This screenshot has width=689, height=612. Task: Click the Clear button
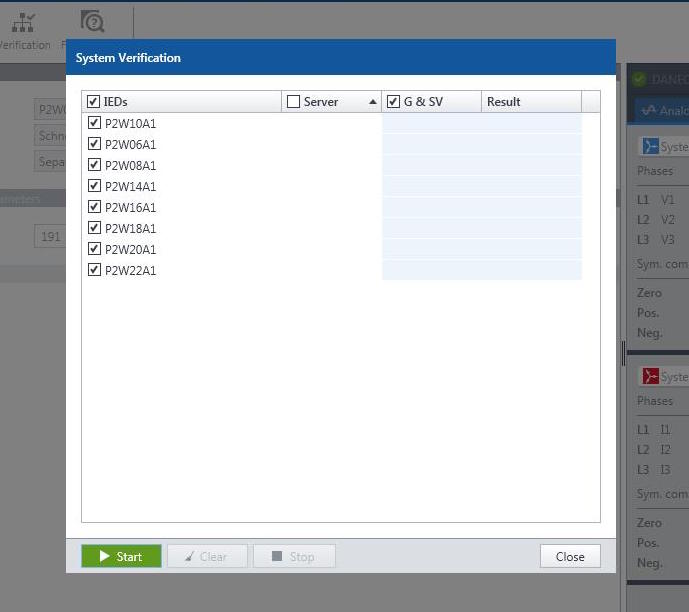point(207,556)
